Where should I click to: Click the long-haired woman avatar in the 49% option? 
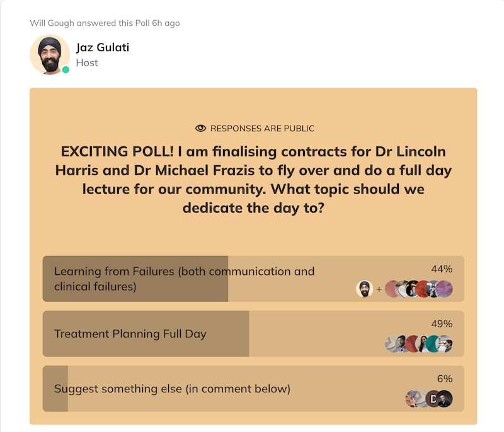pyautogui.click(x=422, y=344)
